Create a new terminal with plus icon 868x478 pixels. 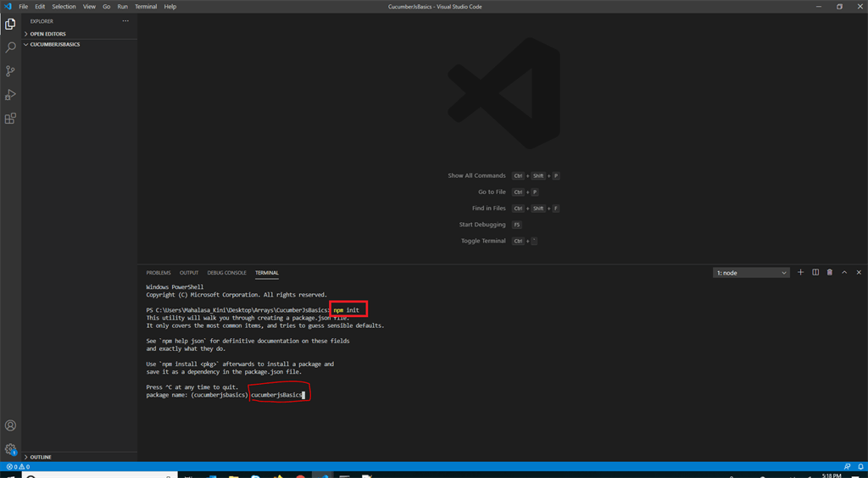pyautogui.click(x=800, y=272)
